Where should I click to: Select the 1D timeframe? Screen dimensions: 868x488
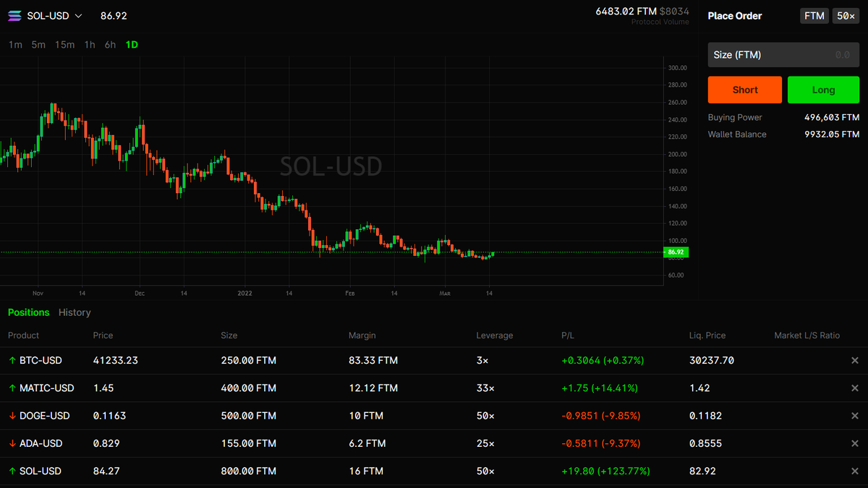tap(132, 45)
